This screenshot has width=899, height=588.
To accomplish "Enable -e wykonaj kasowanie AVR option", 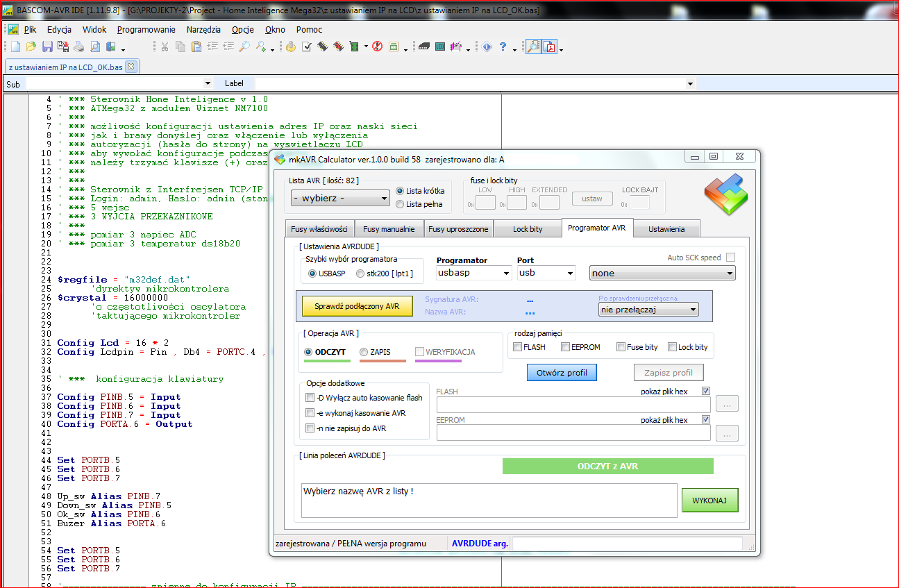I will coord(310,413).
